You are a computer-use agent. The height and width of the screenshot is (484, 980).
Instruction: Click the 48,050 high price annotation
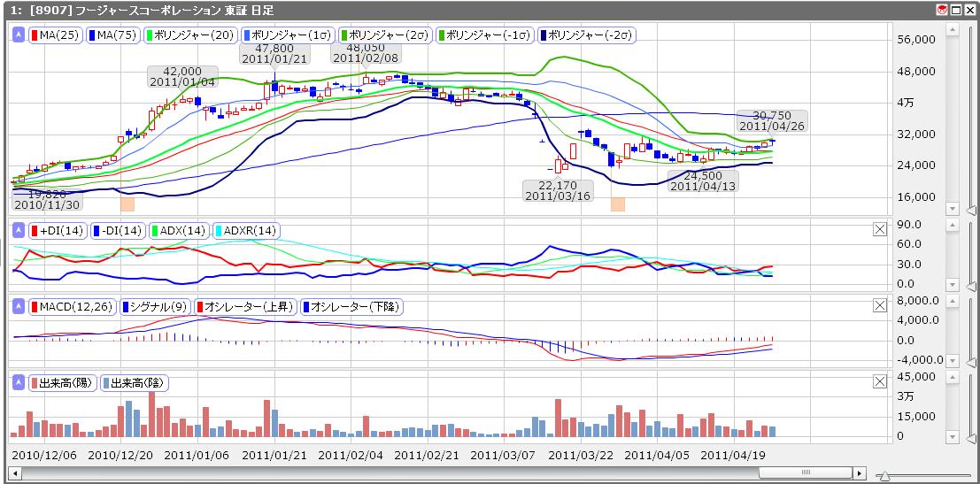point(365,52)
